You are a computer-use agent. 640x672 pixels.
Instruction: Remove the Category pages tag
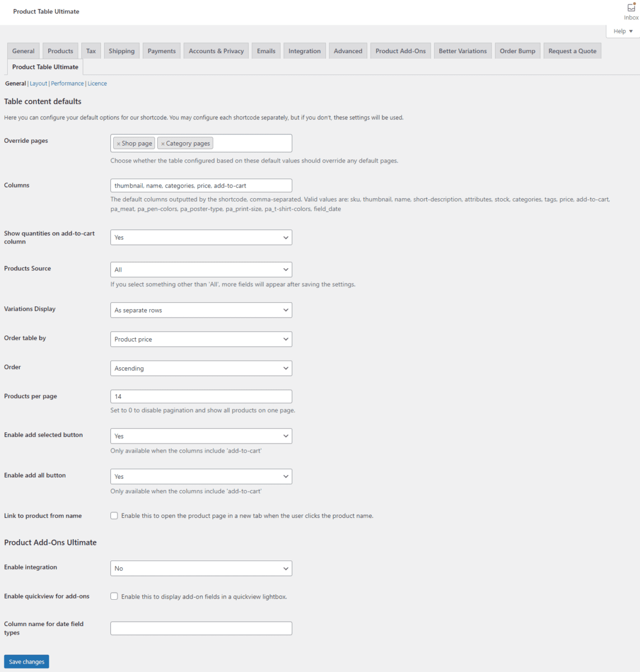click(x=163, y=144)
